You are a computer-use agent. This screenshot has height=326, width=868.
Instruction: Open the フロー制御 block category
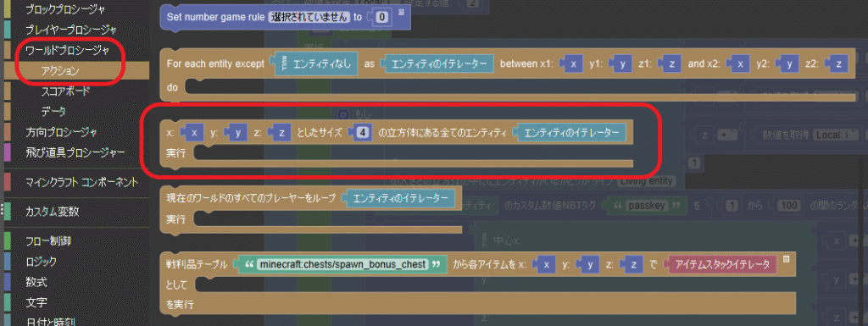pos(48,241)
